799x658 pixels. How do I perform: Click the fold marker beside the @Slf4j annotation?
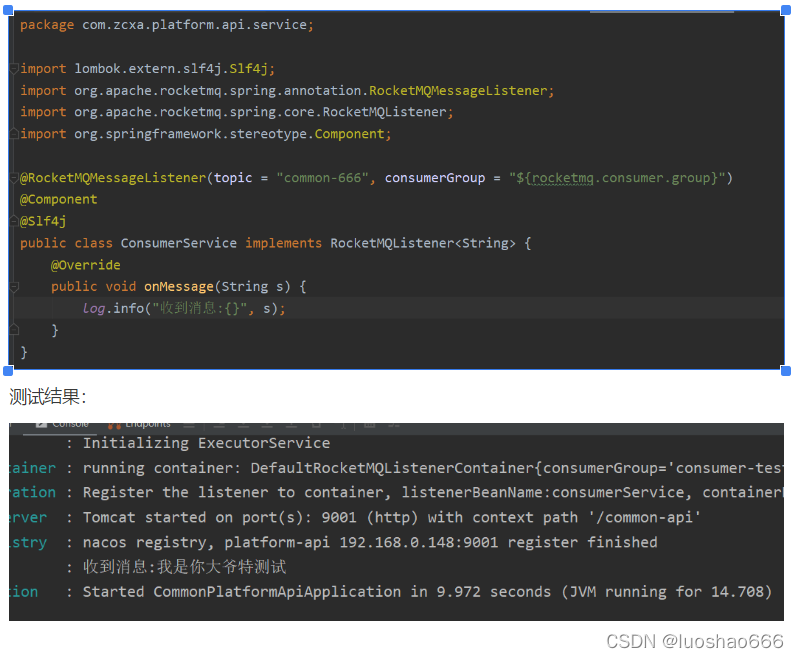(x=14, y=221)
